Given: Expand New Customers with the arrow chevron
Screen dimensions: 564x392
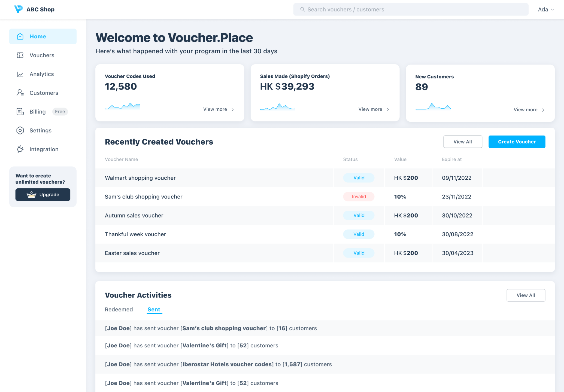Looking at the screenshot, I should point(543,110).
